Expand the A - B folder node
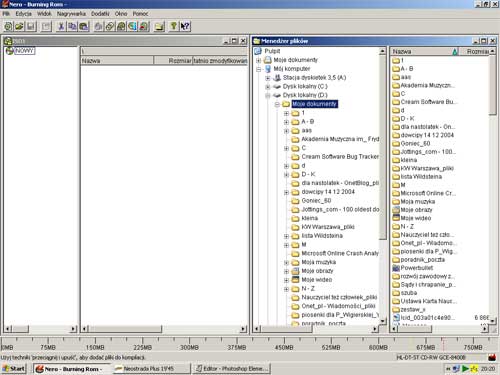The height and width of the screenshot is (375, 500). coord(286,122)
